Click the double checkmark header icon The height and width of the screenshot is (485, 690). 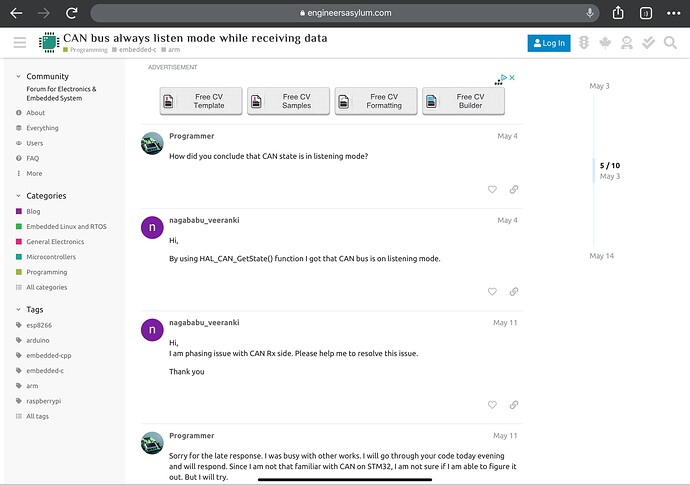pos(648,43)
